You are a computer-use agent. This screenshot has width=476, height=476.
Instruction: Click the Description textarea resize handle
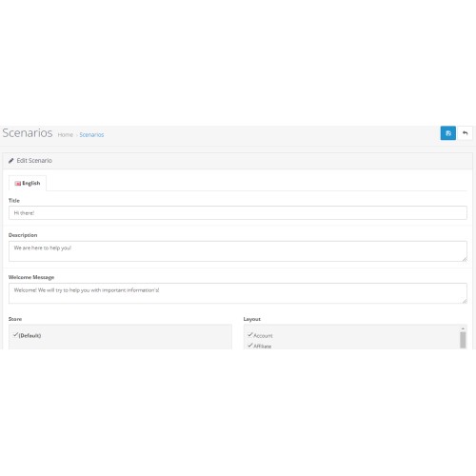pyautogui.click(x=465, y=259)
